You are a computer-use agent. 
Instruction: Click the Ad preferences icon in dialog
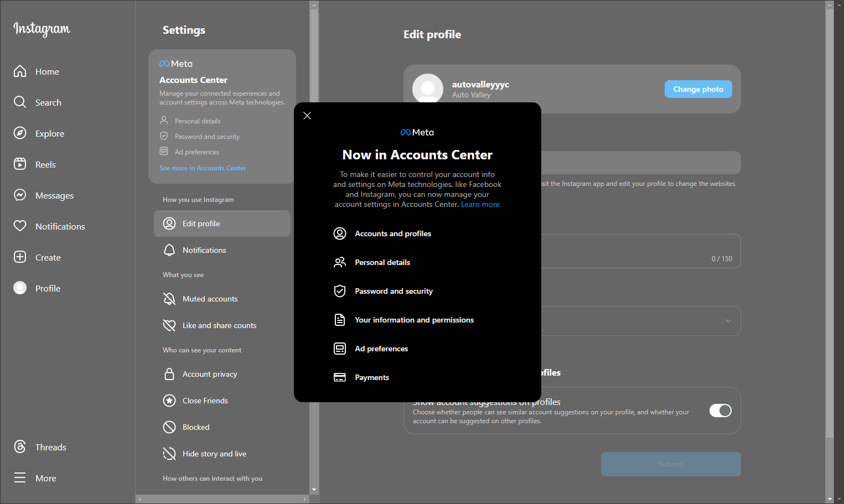[x=340, y=349]
